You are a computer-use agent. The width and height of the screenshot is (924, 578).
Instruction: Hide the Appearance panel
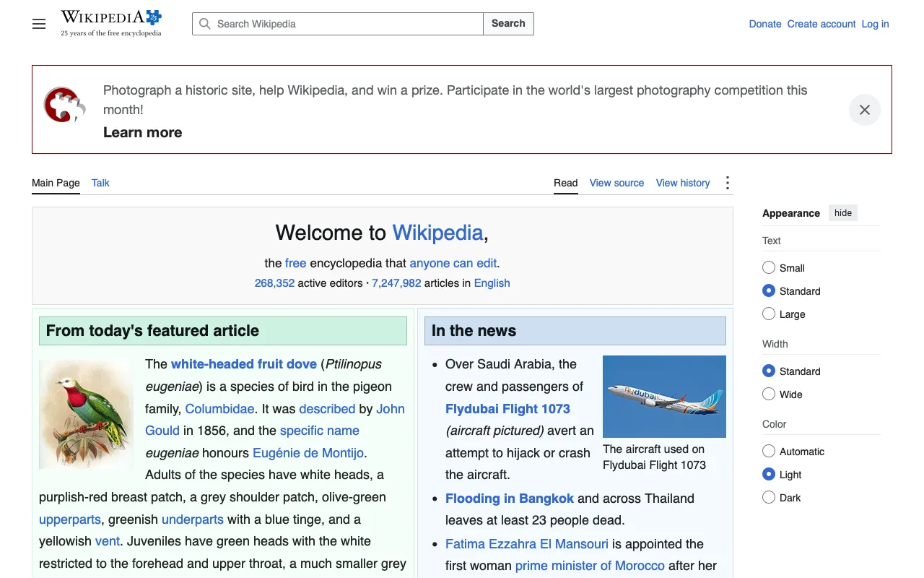[843, 212]
